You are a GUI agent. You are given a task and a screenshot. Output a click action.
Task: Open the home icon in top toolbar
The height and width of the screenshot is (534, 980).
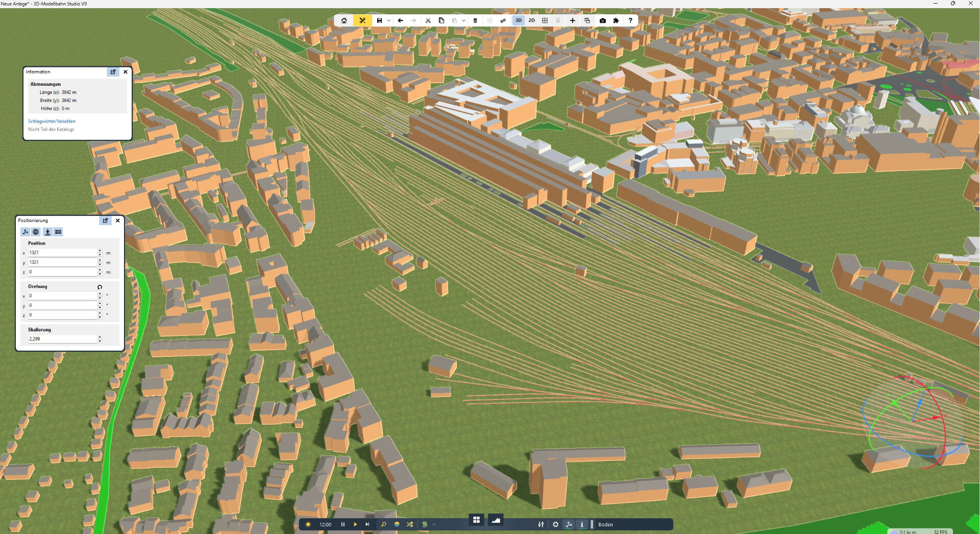tap(344, 20)
